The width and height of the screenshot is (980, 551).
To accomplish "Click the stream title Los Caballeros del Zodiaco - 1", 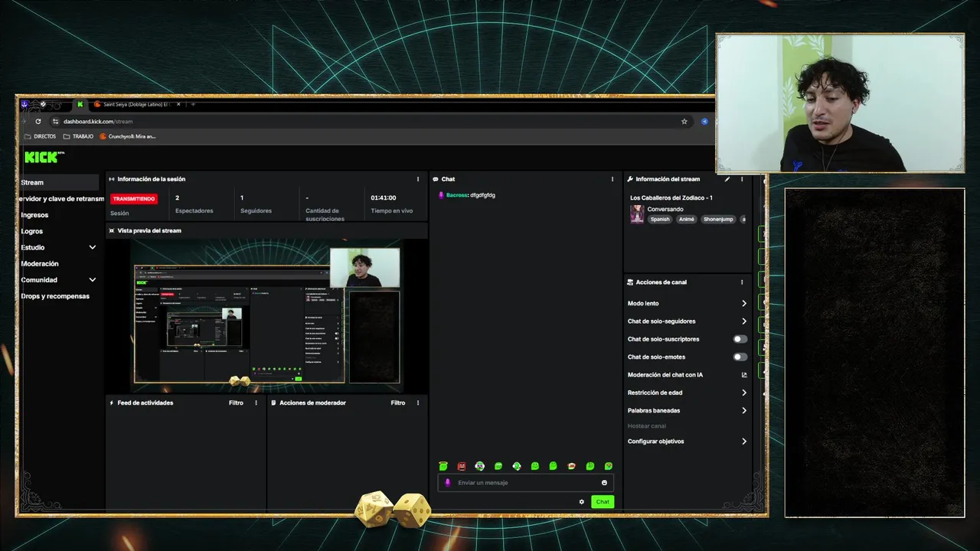I will click(671, 198).
